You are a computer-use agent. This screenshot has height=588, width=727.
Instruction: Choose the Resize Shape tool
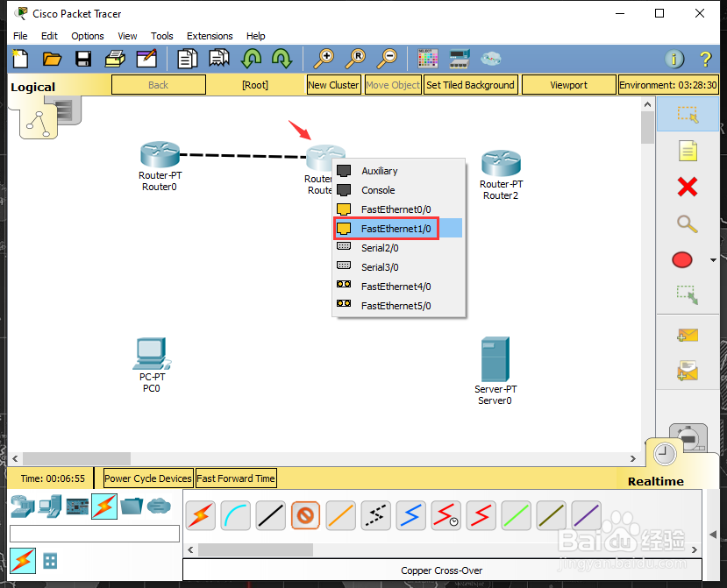click(688, 294)
